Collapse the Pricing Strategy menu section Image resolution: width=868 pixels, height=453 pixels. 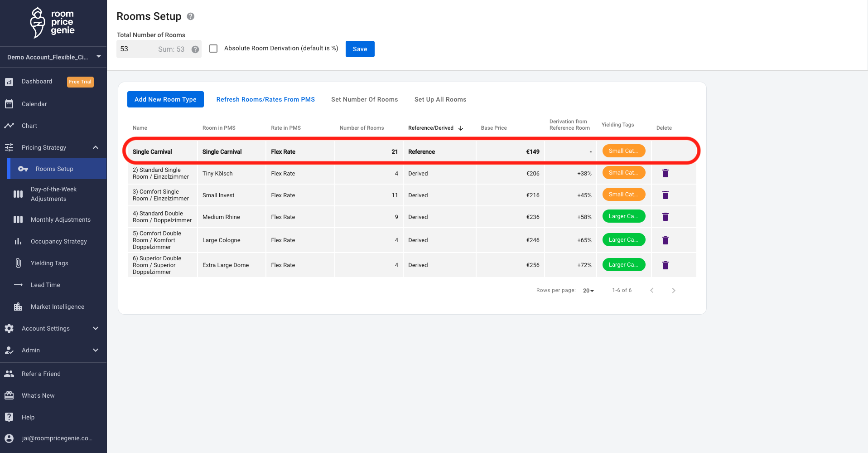[x=96, y=147]
